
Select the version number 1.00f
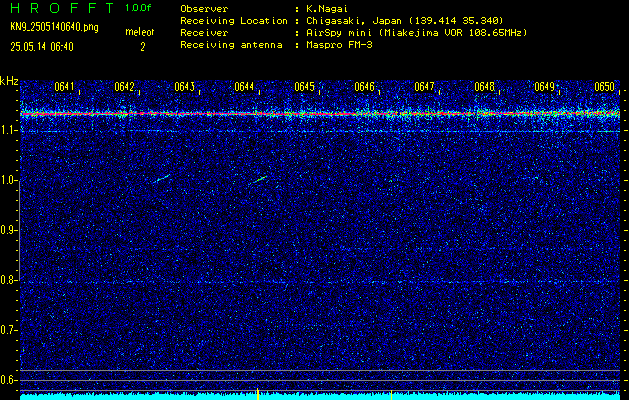pos(138,8)
